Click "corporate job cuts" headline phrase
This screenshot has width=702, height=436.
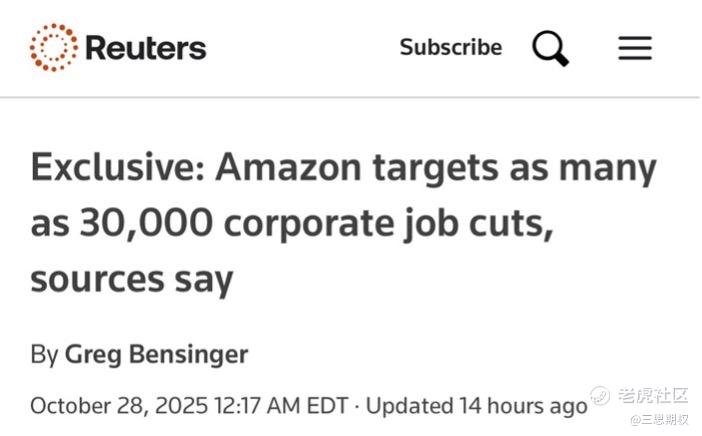tap(389, 223)
